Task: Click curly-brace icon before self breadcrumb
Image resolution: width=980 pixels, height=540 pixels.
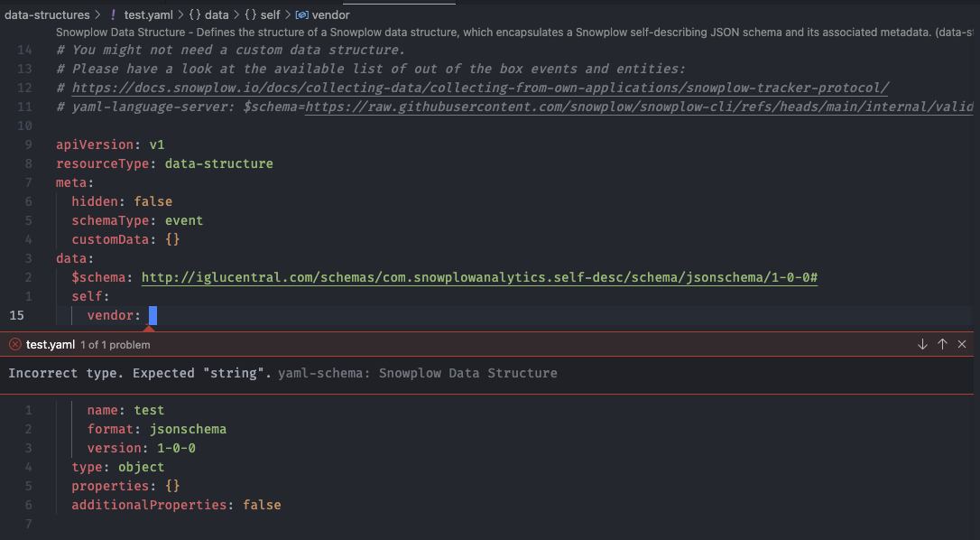Action: click(x=250, y=14)
